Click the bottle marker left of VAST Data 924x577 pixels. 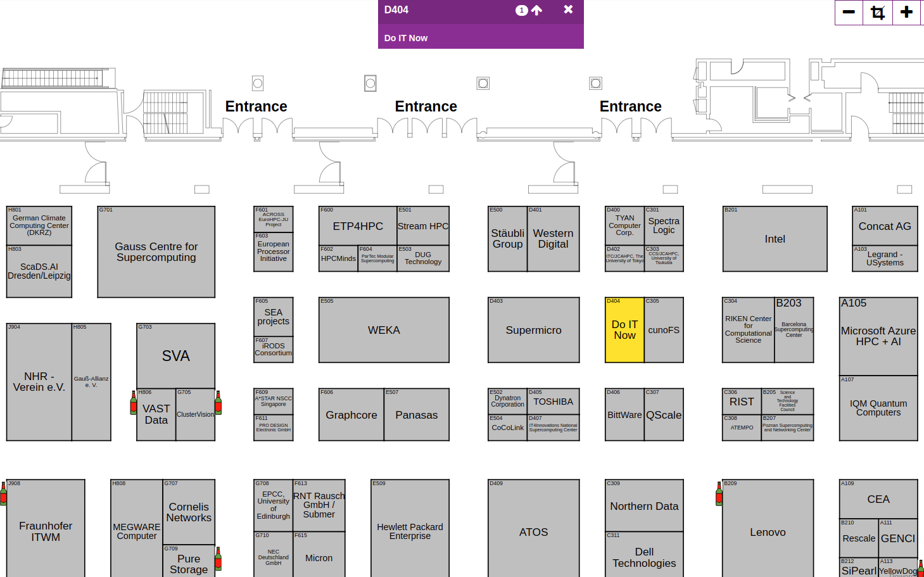pos(134,403)
